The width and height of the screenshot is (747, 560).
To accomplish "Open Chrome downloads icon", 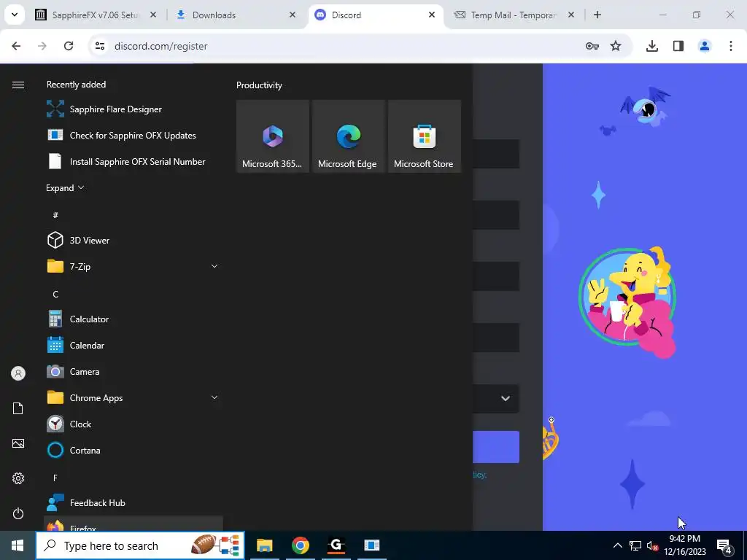I will pyautogui.click(x=652, y=46).
